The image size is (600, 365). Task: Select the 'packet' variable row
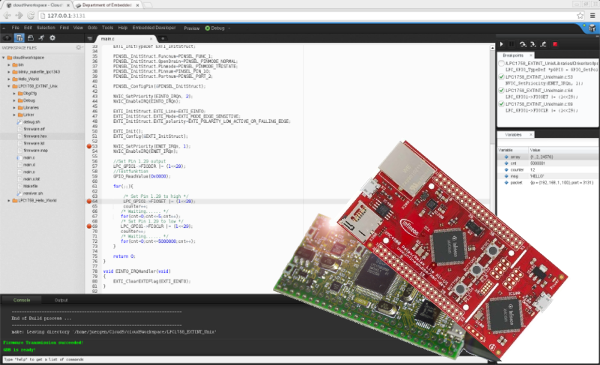point(548,183)
